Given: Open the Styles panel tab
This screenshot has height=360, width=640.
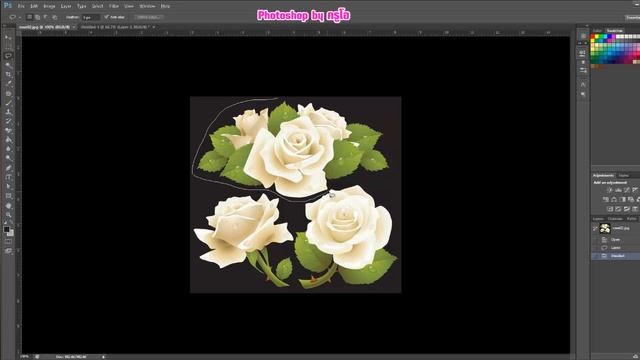Looking at the screenshot, I should [x=624, y=176].
